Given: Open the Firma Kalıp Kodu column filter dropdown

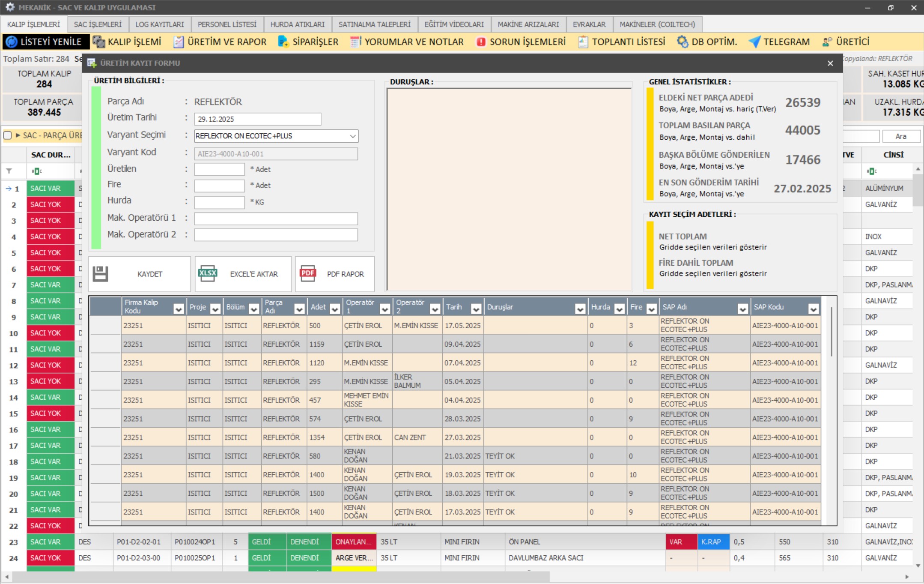Looking at the screenshot, I should [x=179, y=308].
